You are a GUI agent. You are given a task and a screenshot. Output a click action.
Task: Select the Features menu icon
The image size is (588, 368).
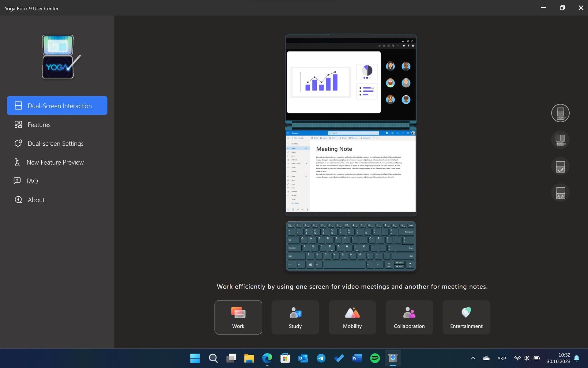(x=17, y=124)
